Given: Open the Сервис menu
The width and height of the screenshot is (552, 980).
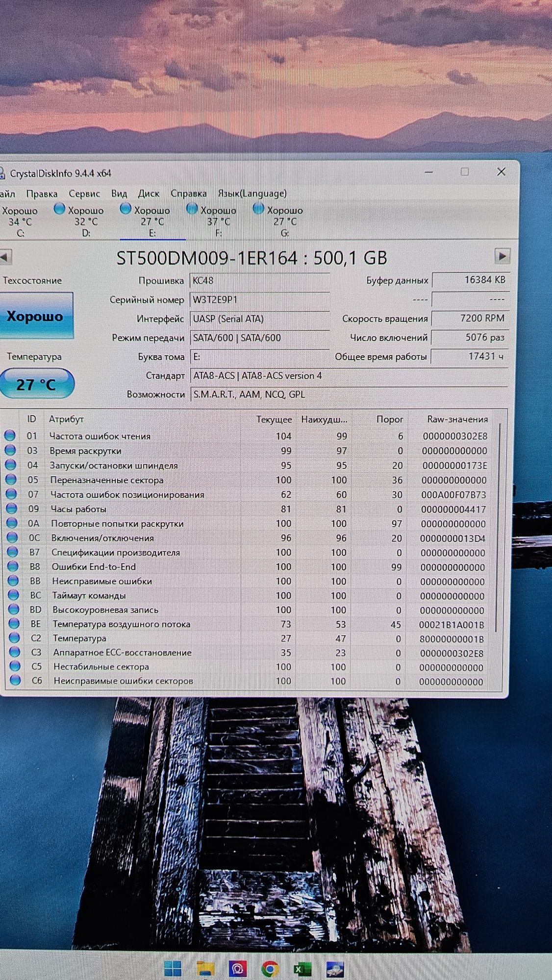Looking at the screenshot, I should tap(84, 194).
